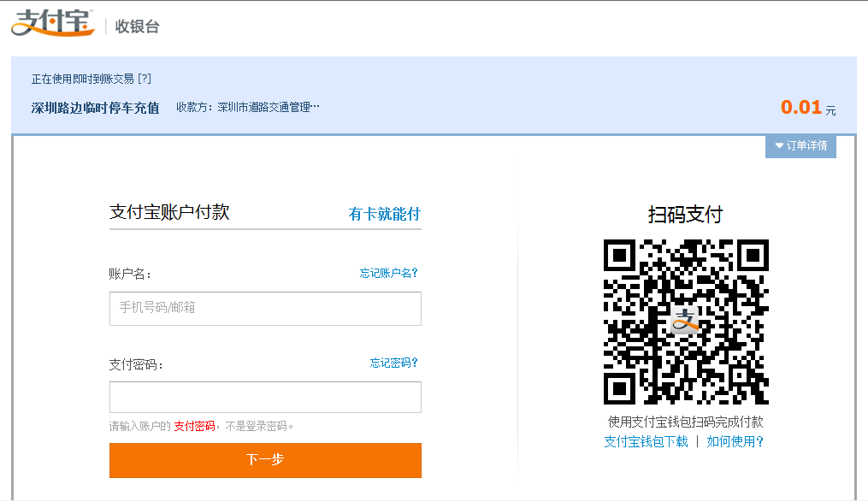The height and width of the screenshot is (502, 868).
Task: Click the 收款方: 深圳市道路交通管理… text
Action: [248, 107]
